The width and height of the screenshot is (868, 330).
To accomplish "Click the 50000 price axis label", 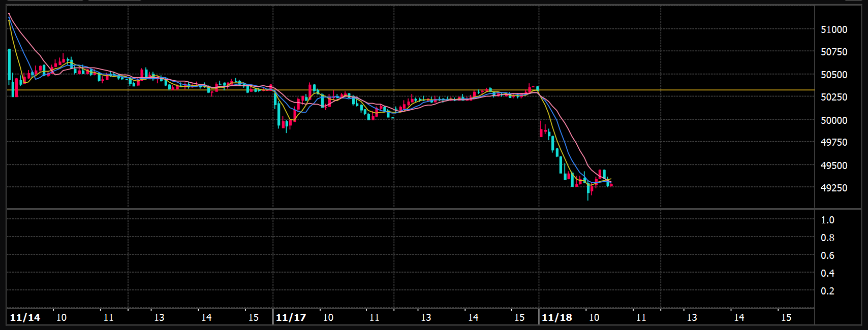I will (x=834, y=120).
